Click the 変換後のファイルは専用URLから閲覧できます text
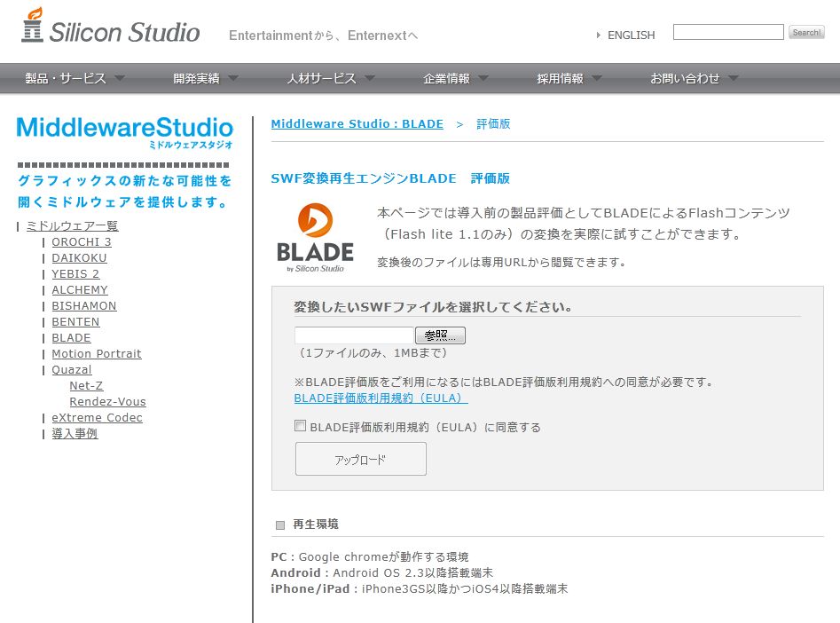Viewport: 840px width, 623px height. (501, 262)
